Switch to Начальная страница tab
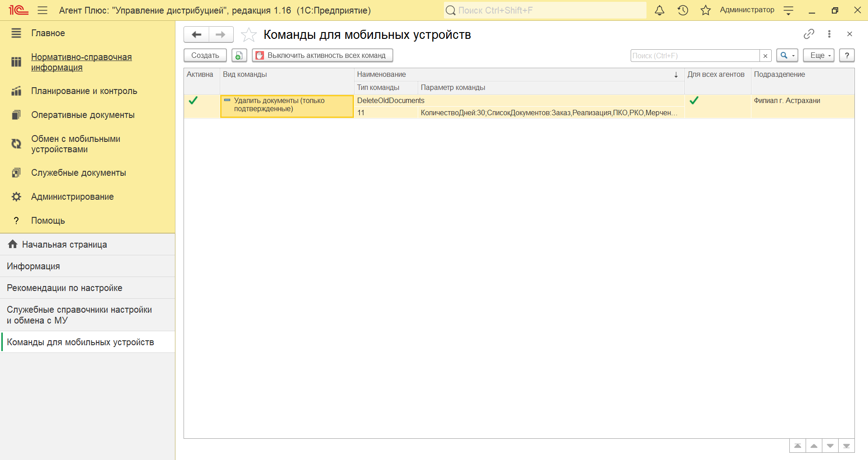The width and height of the screenshot is (868, 460). pos(65,244)
